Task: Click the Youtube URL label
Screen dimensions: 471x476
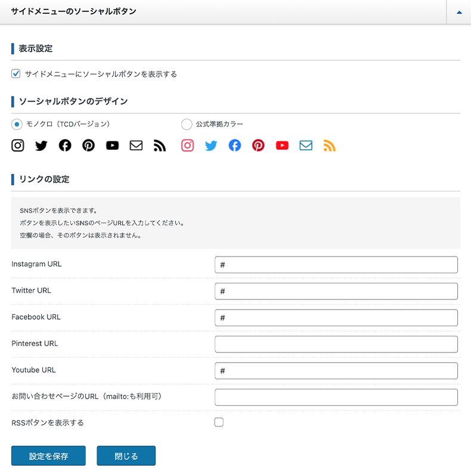Action: pos(33,370)
